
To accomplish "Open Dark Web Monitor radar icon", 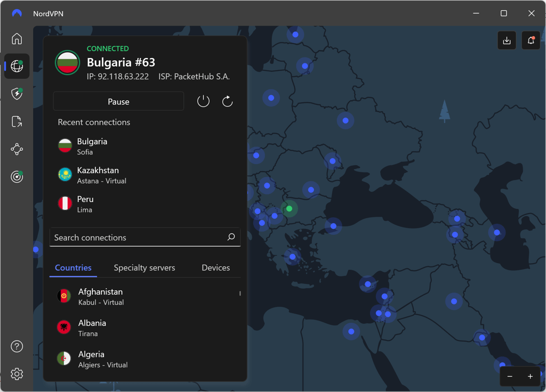I will click(17, 177).
